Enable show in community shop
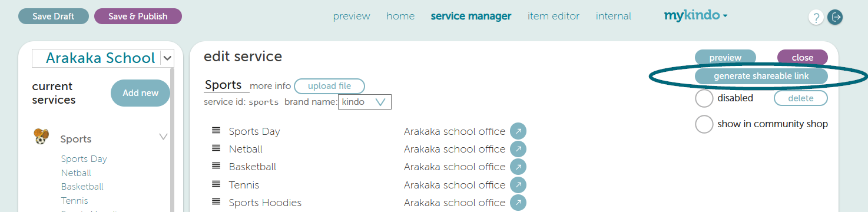 (x=704, y=124)
